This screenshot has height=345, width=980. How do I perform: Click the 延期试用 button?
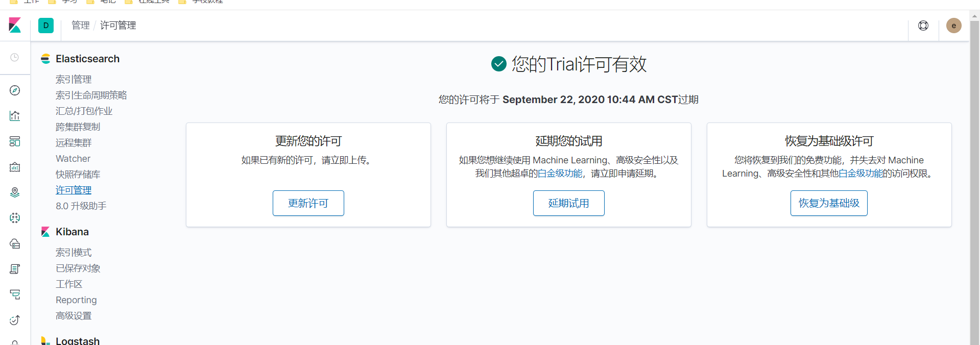coord(569,203)
